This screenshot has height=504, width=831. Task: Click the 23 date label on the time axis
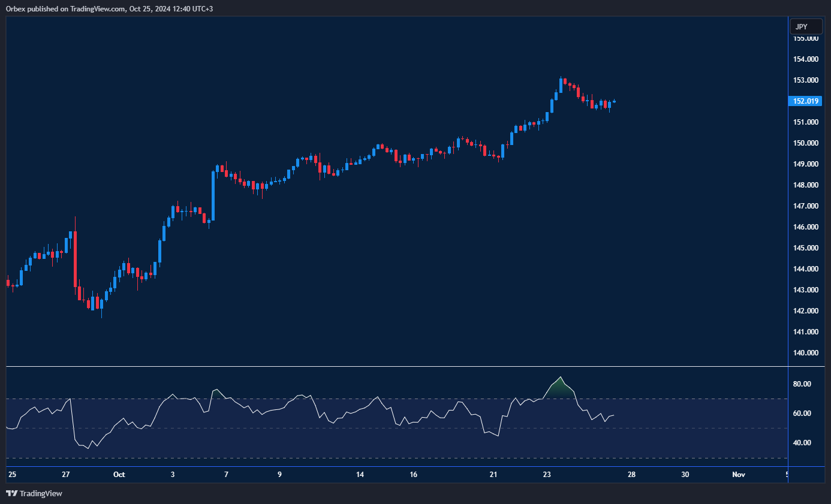(x=547, y=475)
